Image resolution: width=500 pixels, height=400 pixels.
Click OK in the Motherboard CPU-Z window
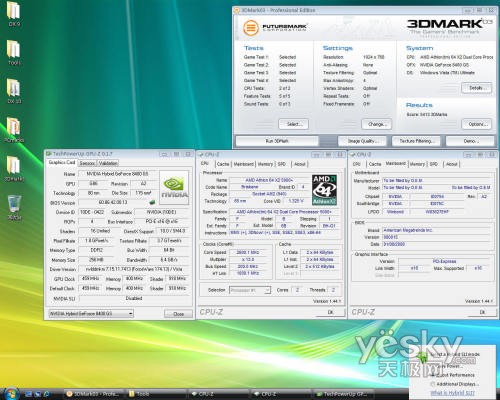[482, 312]
